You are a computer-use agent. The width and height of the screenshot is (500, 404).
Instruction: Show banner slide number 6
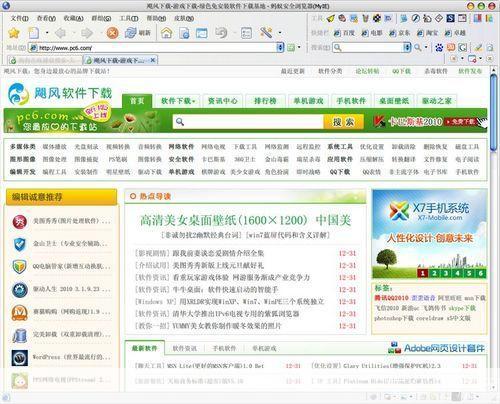(x=481, y=273)
